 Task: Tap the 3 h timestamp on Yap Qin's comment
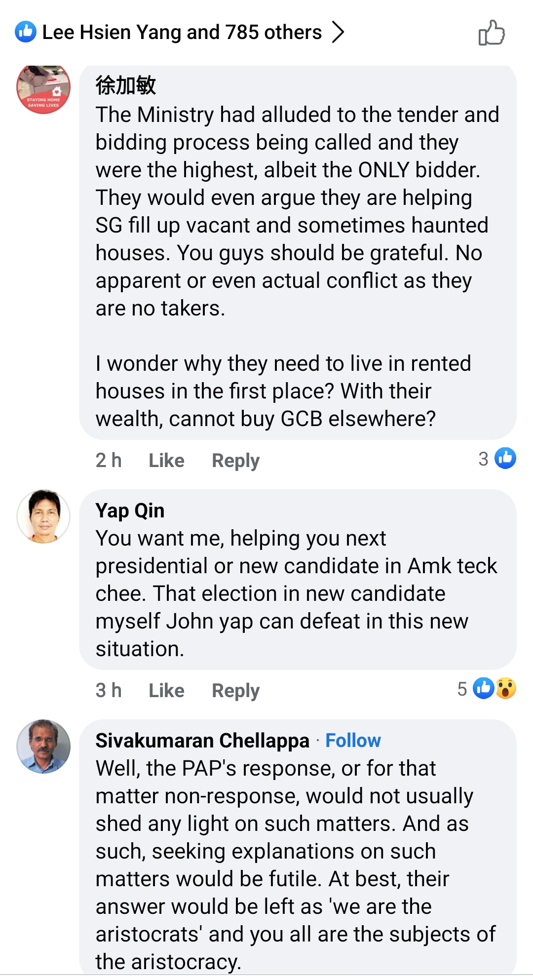(109, 690)
